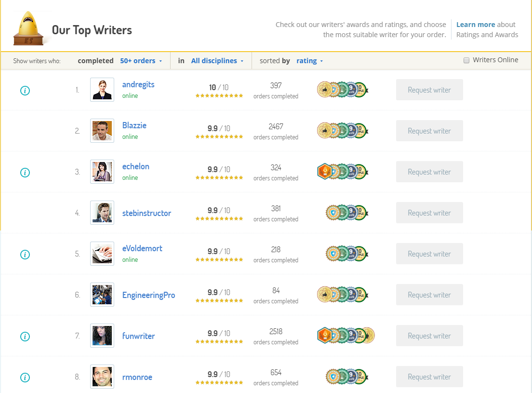Click thumbs-up award badge for andregits
Screen dimensions: 532x393
click(x=324, y=90)
